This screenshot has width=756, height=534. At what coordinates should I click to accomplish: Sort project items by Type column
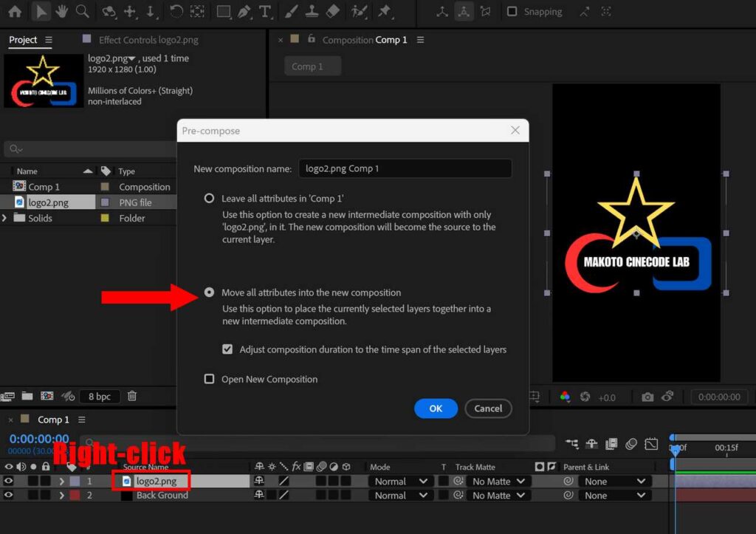126,171
